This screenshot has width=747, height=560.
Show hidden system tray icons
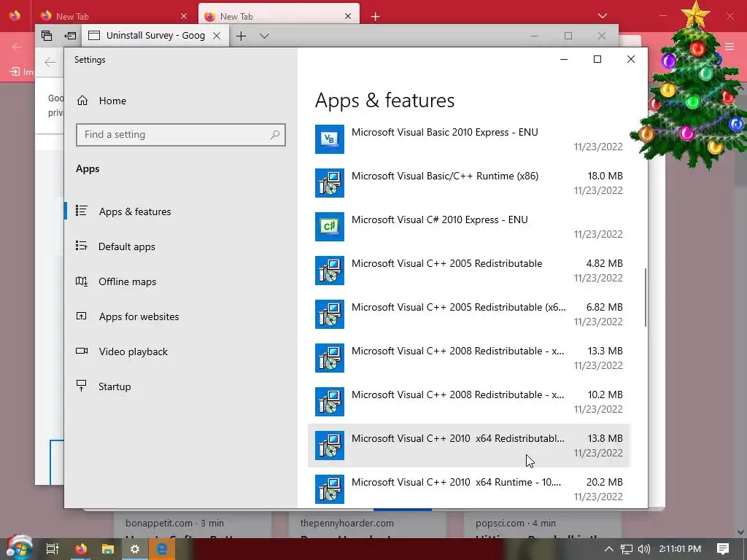(609, 549)
